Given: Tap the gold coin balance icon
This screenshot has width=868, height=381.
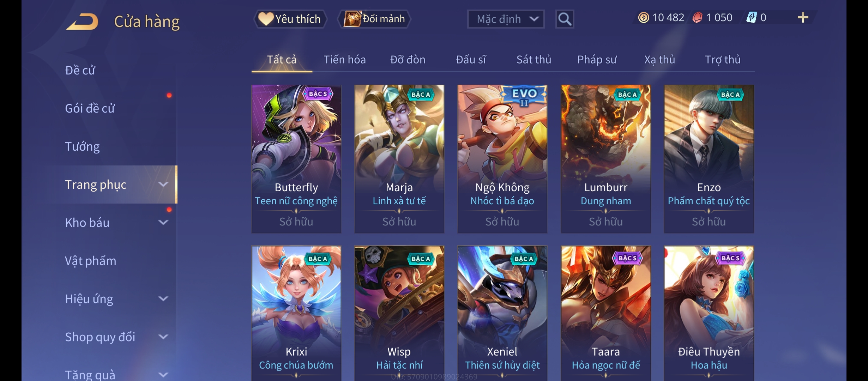Looking at the screenshot, I should coord(644,18).
